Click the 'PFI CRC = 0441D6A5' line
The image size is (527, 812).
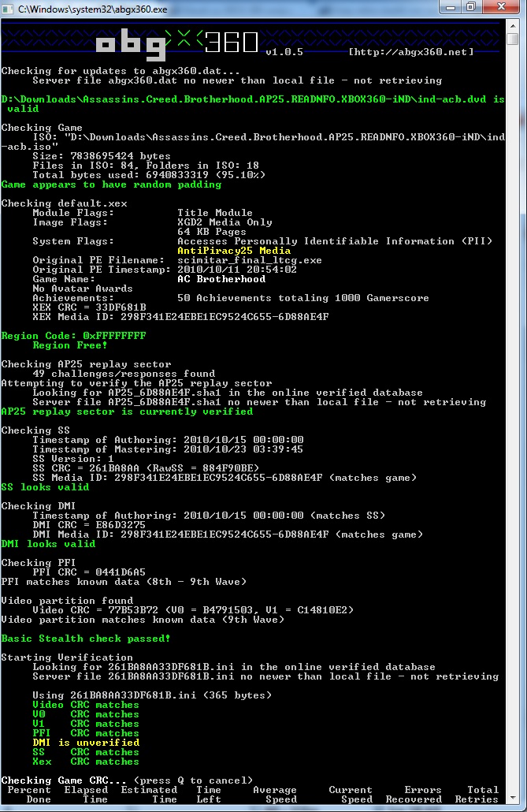pyautogui.click(x=89, y=572)
